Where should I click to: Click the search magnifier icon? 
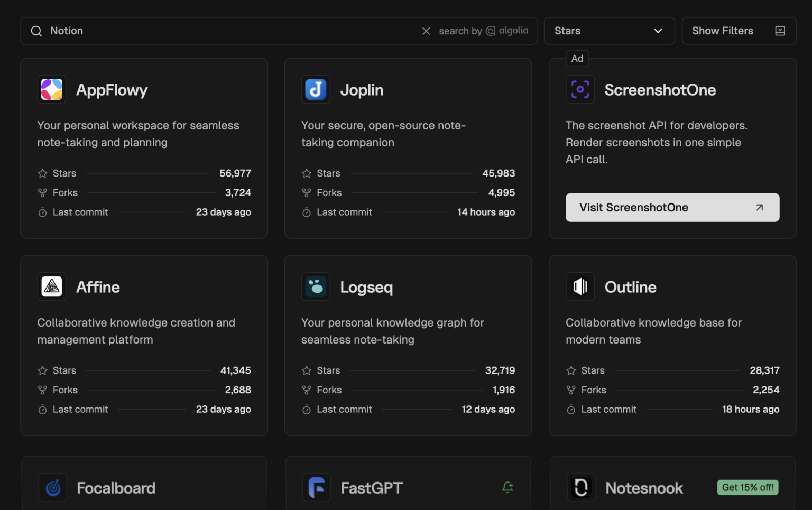36,31
